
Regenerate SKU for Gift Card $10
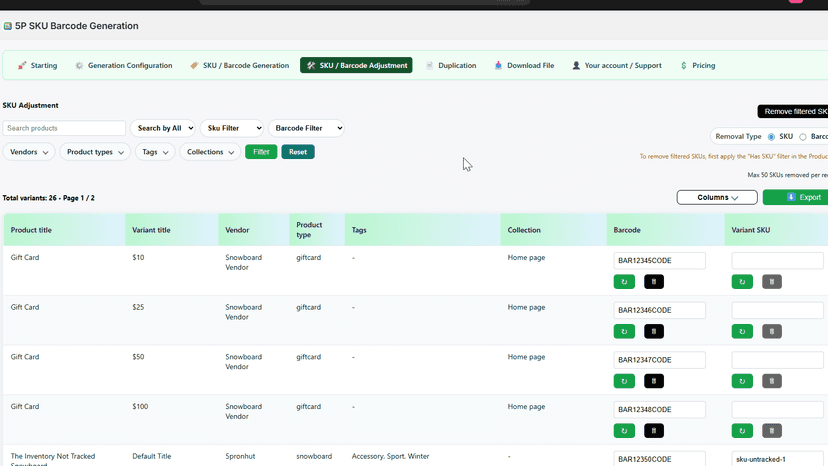(742, 282)
